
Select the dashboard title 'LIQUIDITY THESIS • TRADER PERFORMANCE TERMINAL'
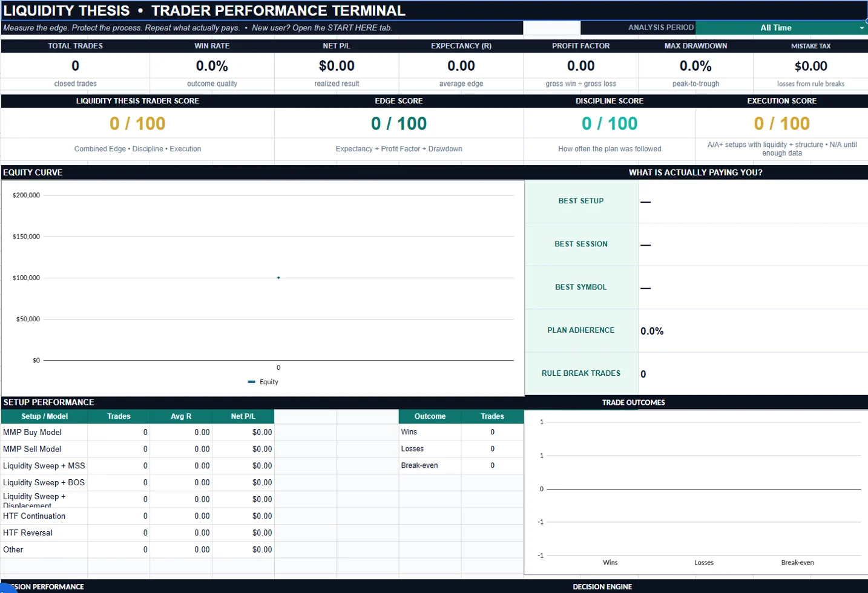(205, 11)
